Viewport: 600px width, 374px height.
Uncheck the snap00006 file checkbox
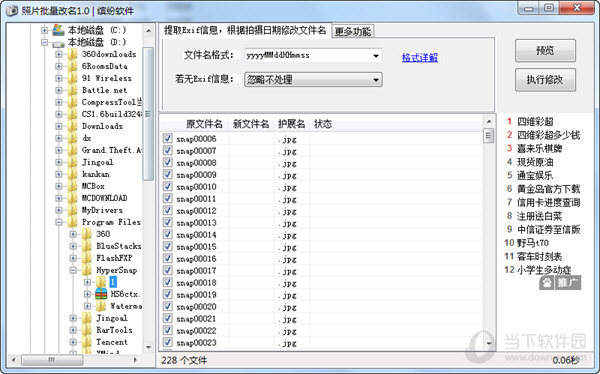pos(168,138)
